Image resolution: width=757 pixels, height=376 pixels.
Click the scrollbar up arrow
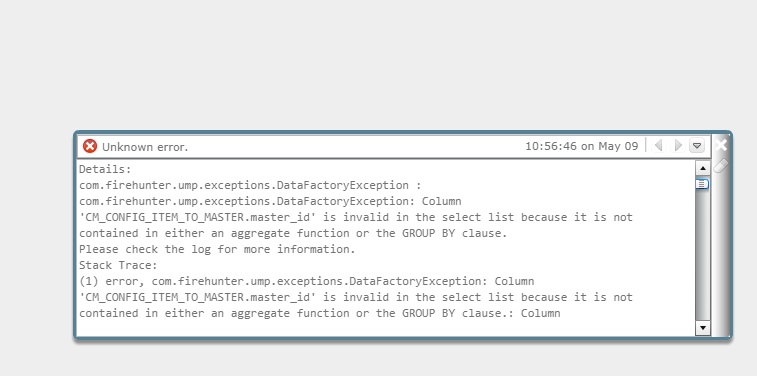[702, 168]
